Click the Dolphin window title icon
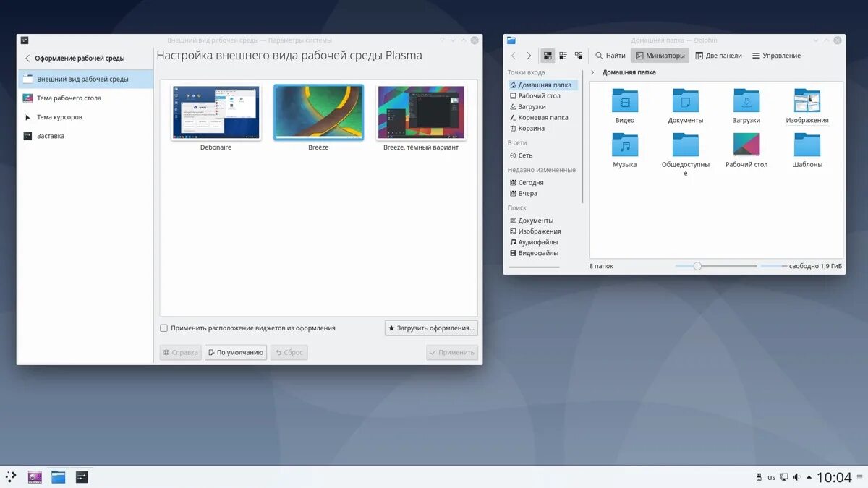 511,40
